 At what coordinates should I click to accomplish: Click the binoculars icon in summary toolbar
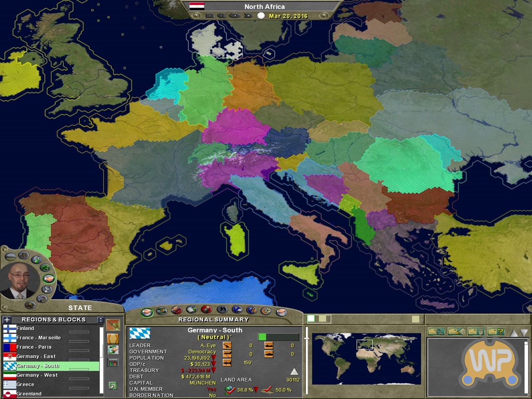pyautogui.click(x=222, y=310)
